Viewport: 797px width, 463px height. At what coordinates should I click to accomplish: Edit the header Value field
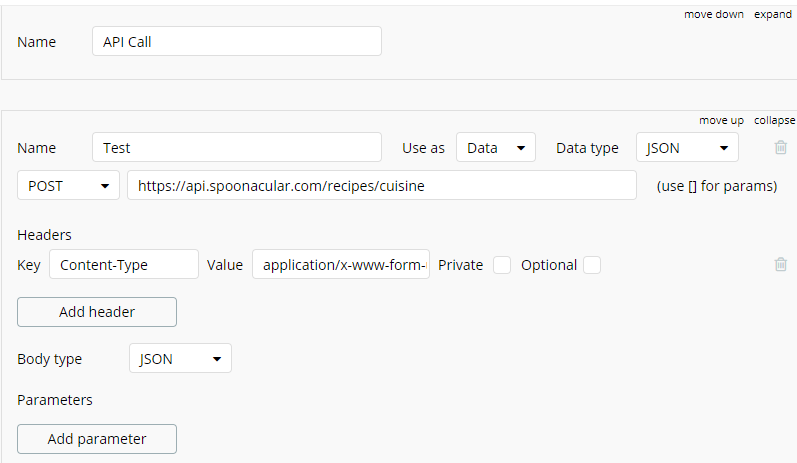click(341, 265)
